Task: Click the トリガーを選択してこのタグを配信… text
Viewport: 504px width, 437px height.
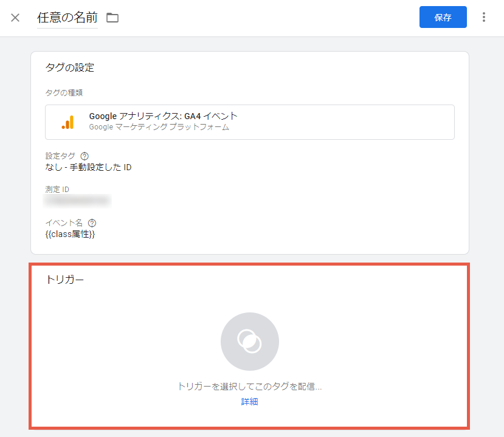Action: pyautogui.click(x=250, y=386)
